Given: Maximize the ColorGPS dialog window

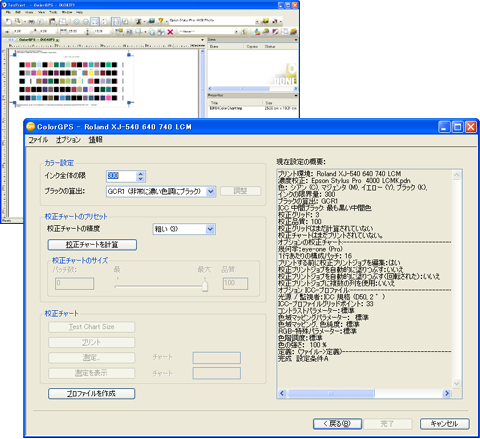Looking at the screenshot, I should point(458,127).
